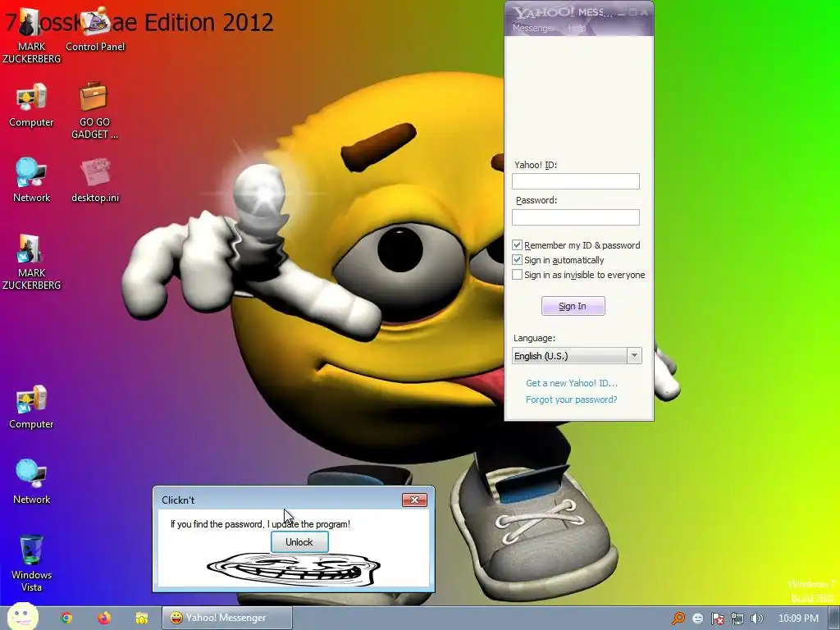Click the troll face image in Clickn't
The image size is (840, 630).
tap(294, 569)
